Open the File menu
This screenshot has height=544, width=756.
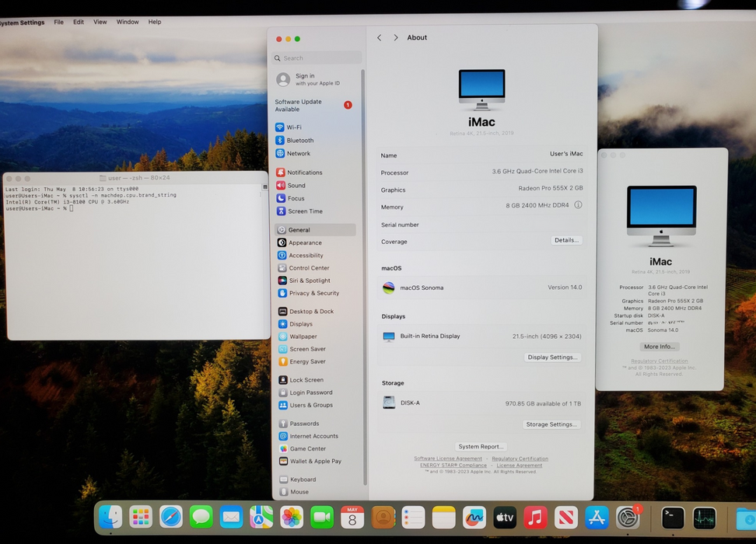[x=59, y=23]
